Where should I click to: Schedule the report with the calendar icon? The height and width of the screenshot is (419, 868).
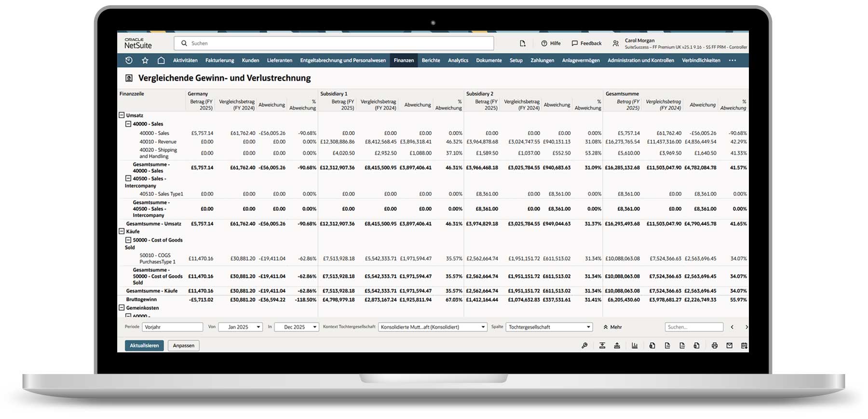coord(744,346)
